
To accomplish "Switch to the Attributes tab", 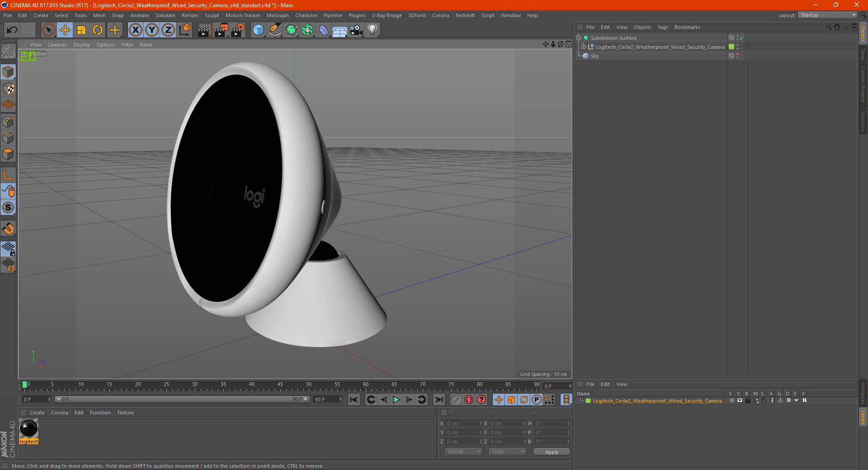I will tap(863, 393).
